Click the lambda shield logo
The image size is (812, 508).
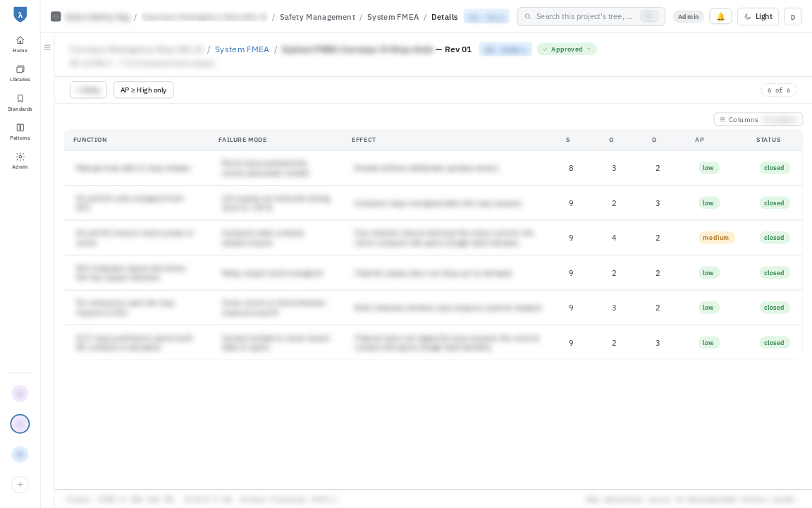tap(20, 15)
